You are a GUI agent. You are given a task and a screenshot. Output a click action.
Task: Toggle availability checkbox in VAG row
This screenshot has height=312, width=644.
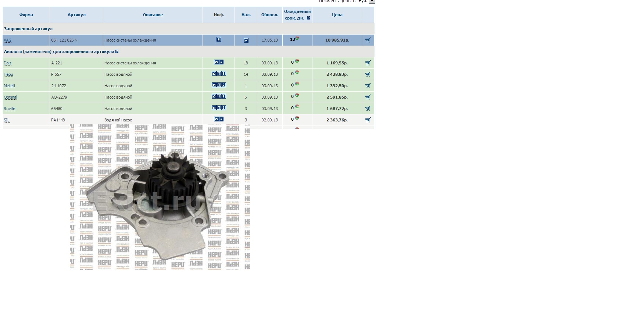pyautogui.click(x=246, y=40)
